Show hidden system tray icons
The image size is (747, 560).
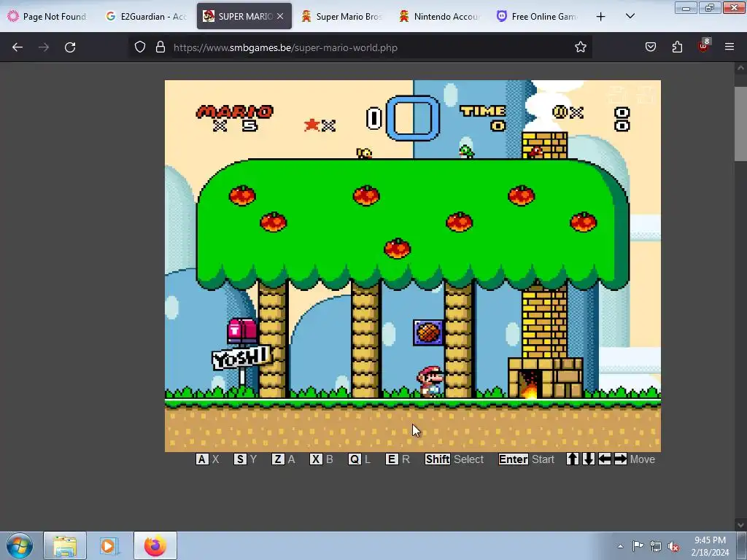click(x=620, y=546)
